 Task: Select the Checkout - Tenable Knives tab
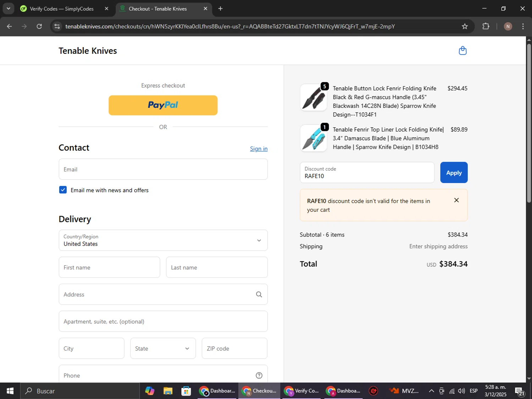[158, 9]
